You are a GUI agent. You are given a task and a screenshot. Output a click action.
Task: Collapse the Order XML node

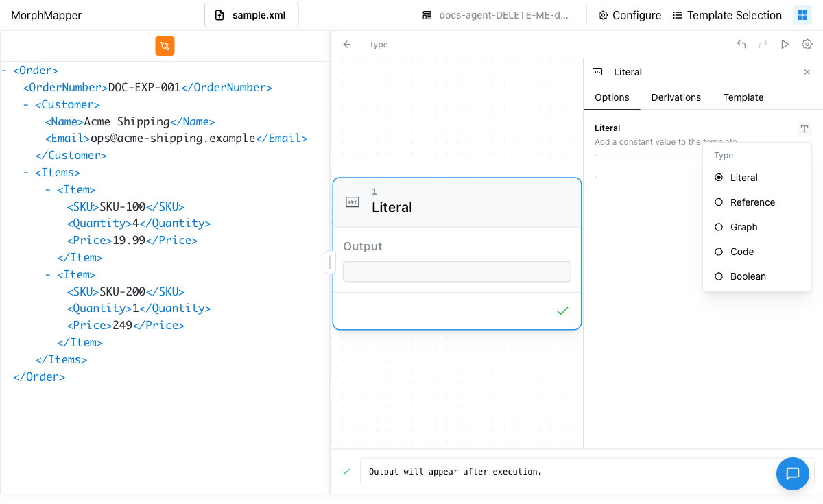click(5, 71)
